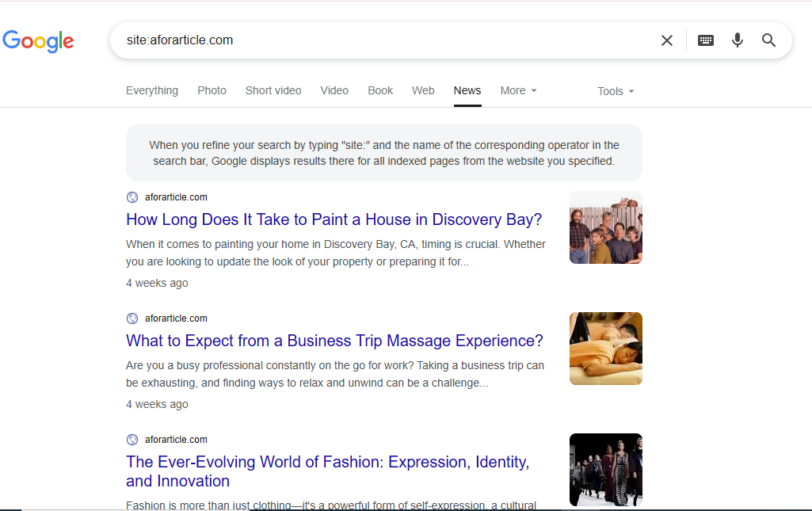This screenshot has width=812, height=511.
Task: Select the Photo search category
Action: (212, 90)
